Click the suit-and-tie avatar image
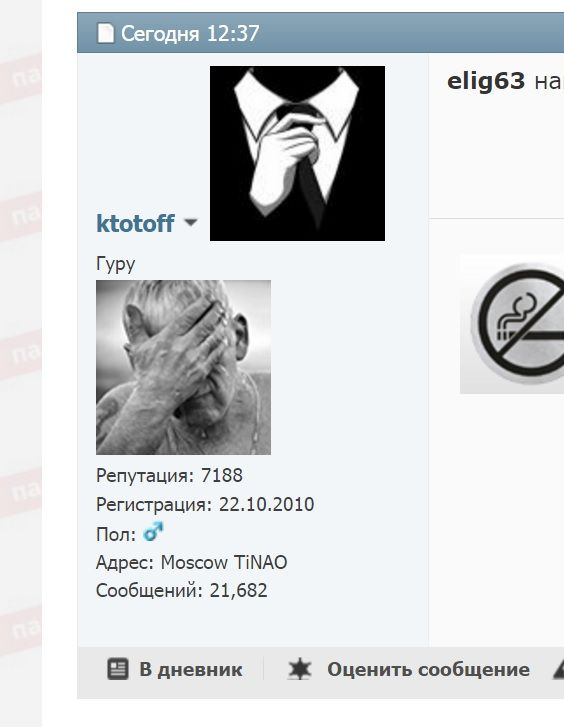 click(x=297, y=153)
